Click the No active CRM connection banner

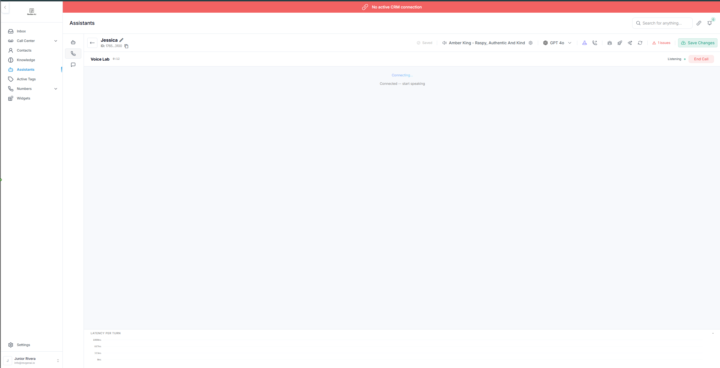tap(391, 7)
